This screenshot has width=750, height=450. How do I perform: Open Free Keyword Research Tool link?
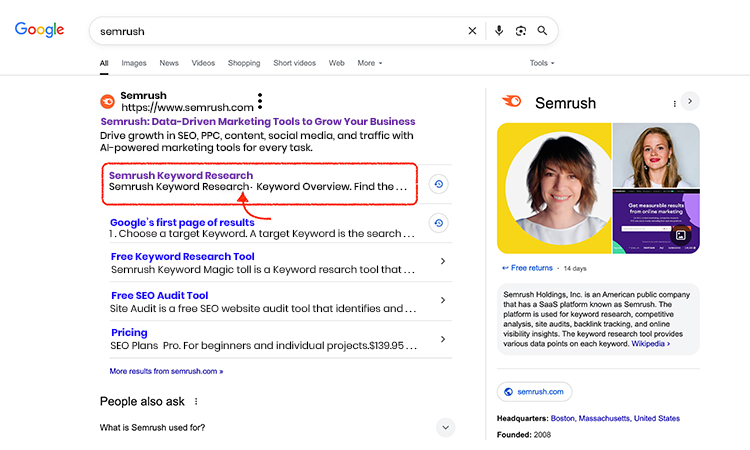click(x=183, y=256)
